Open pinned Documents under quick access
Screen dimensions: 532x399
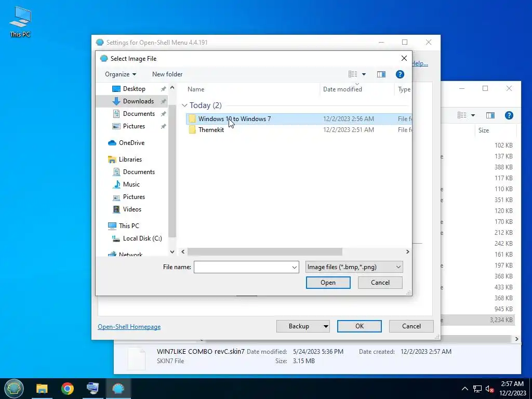(x=139, y=114)
